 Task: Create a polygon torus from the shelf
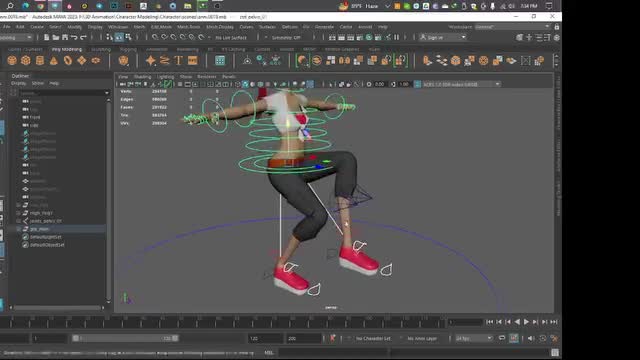(x=68, y=61)
